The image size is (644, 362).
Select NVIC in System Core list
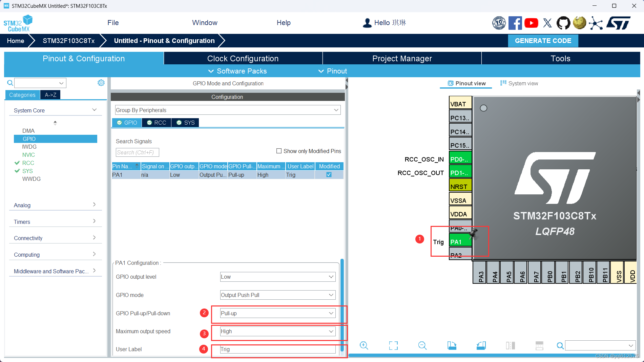click(x=28, y=155)
